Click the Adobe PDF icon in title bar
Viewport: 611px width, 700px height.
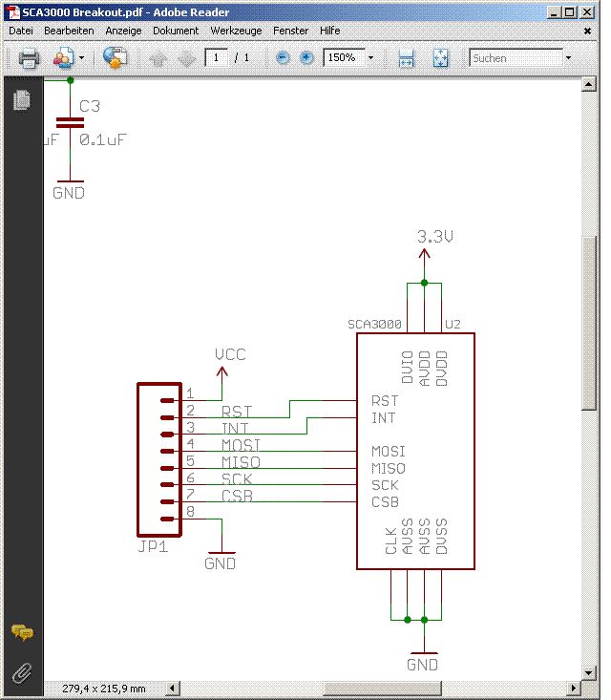14,12
